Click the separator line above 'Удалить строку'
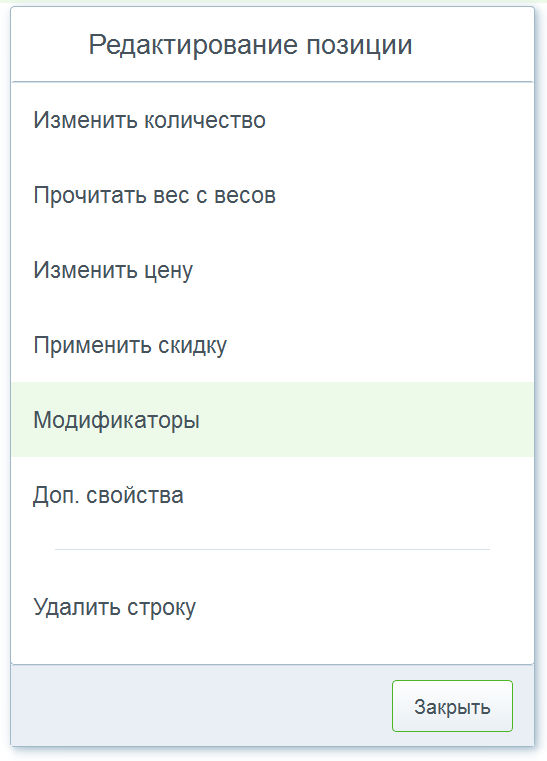Image resolution: width=547 pixels, height=761 pixels. [272, 549]
